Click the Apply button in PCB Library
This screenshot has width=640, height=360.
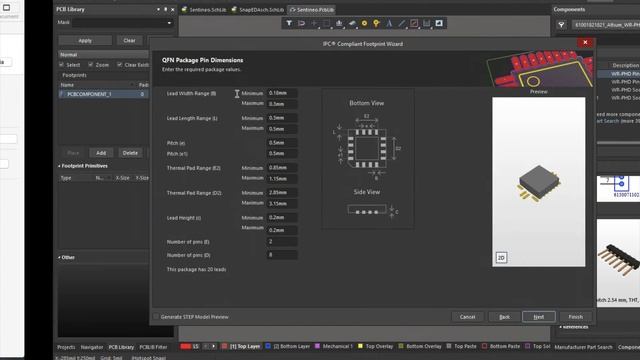coord(85,40)
